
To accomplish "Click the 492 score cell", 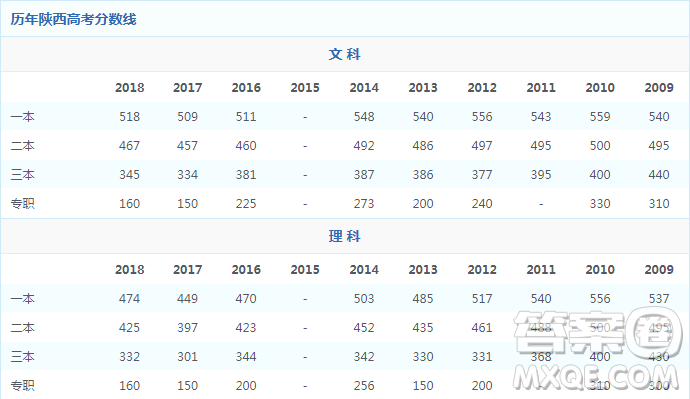I will 364,146.
